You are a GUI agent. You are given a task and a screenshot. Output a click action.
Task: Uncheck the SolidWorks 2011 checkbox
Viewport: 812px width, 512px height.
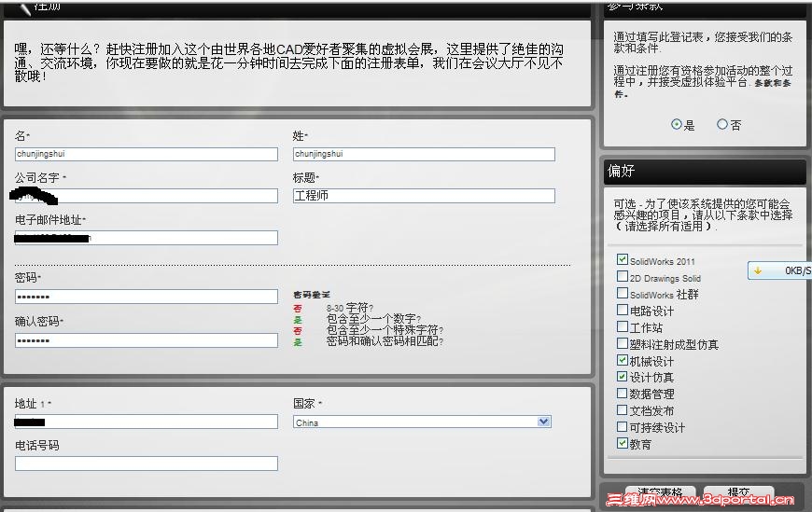coord(623,259)
